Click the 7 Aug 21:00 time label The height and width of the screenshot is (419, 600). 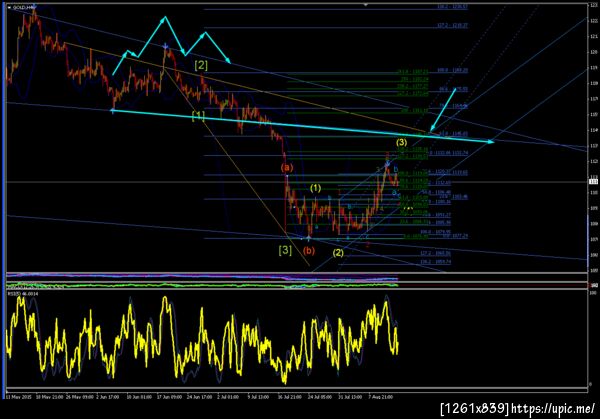pos(381,397)
